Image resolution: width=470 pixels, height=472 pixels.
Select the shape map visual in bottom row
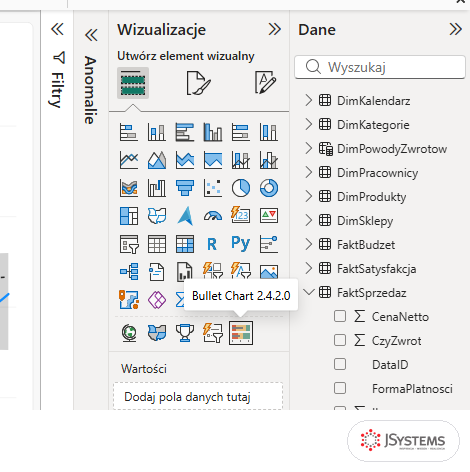click(157, 333)
